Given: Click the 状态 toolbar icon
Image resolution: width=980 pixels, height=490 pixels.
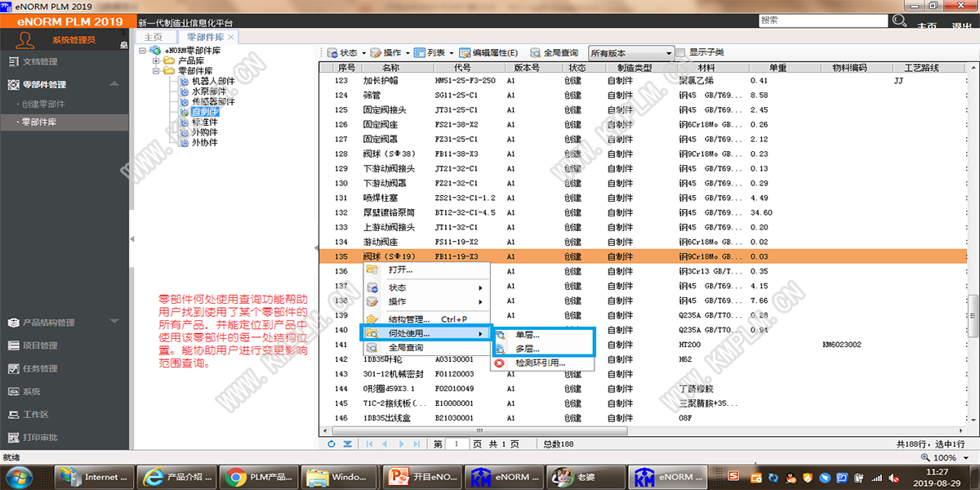Looking at the screenshot, I should (x=332, y=52).
